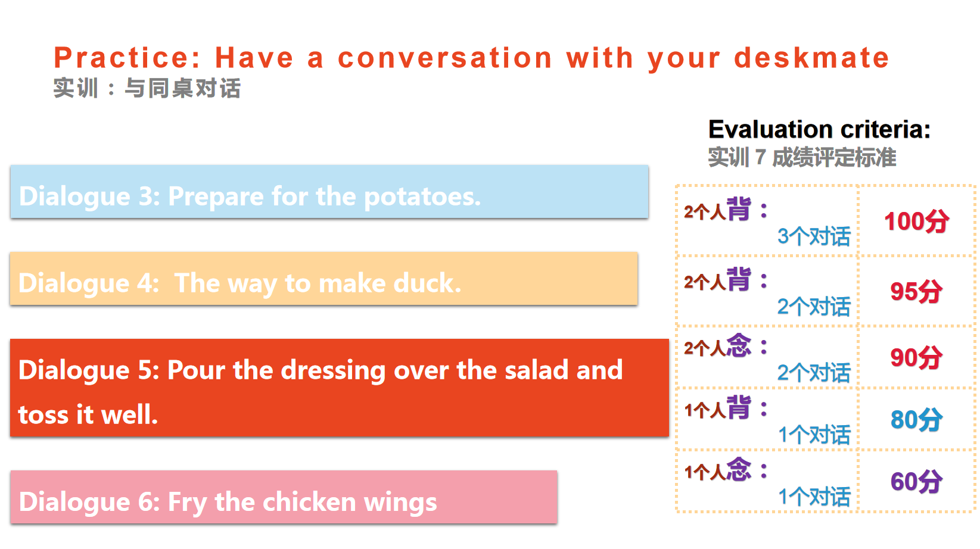Image resolution: width=980 pixels, height=549 pixels.
Task: Click the Practice conversation title heading
Action: tap(471, 58)
